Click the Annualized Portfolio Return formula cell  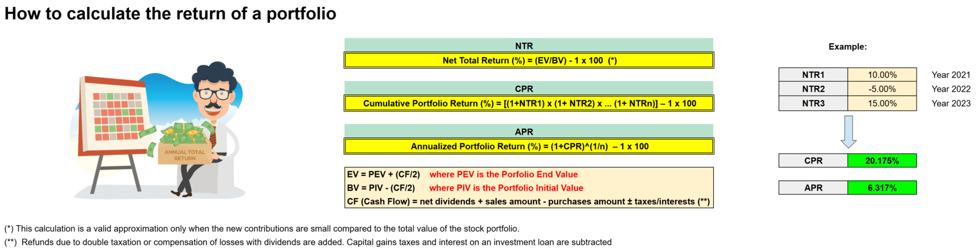click(528, 146)
